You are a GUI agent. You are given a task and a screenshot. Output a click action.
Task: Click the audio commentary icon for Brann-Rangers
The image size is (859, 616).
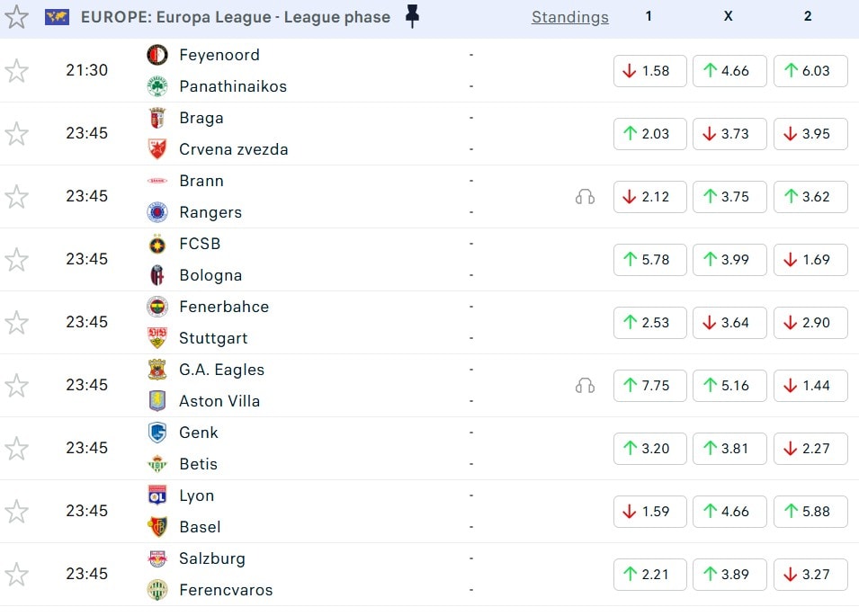point(585,197)
